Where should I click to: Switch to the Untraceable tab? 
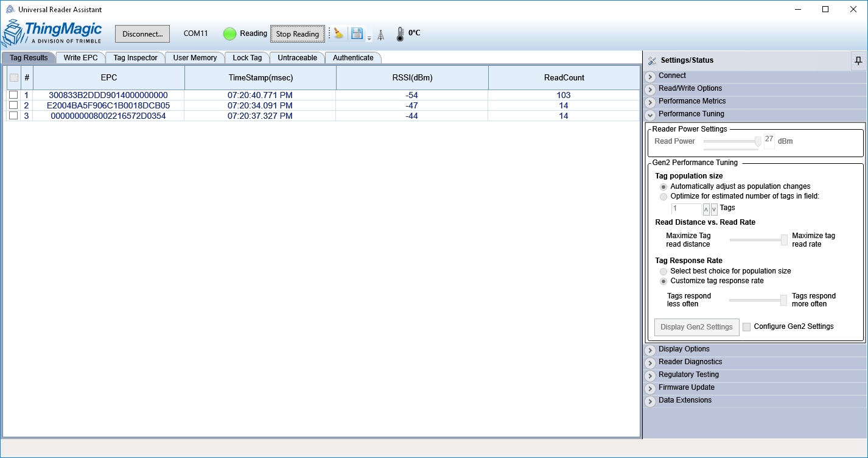coord(297,58)
